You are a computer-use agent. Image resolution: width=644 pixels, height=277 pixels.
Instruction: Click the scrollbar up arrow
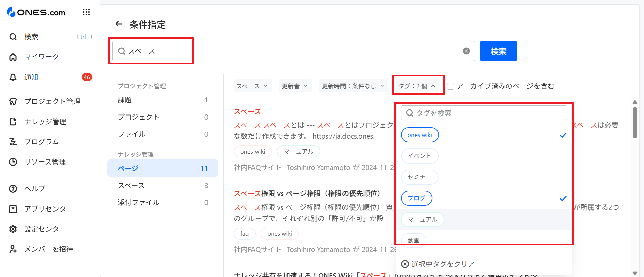coord(635,102)
